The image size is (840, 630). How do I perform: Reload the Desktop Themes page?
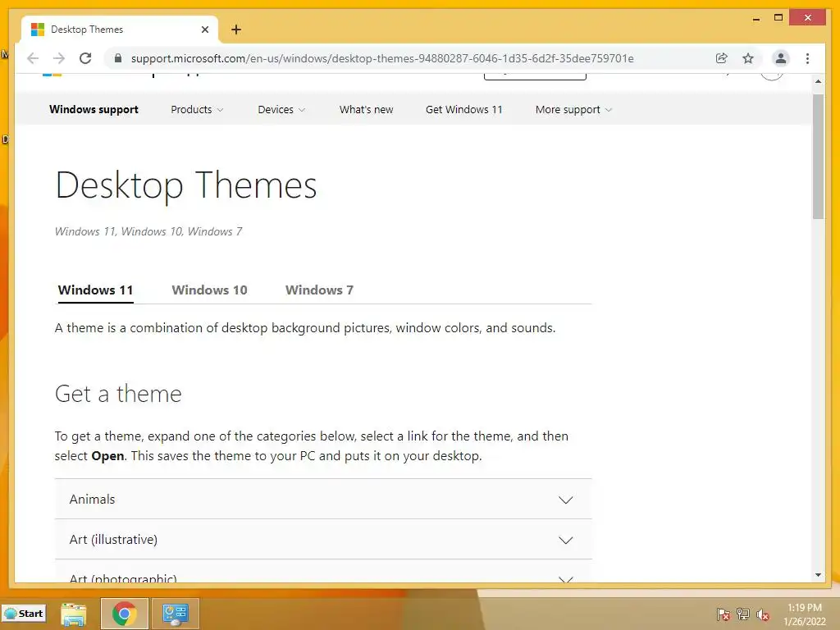85,58
